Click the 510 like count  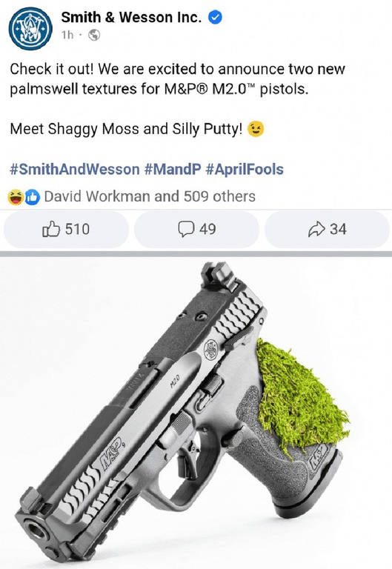click(x=77, y=230)
